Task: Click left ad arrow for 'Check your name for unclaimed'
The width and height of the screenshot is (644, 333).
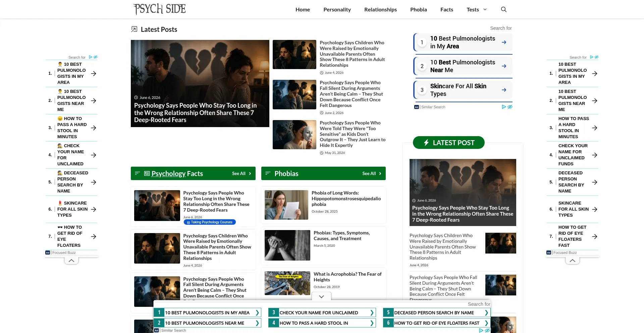Action: [x=94, y=155]
